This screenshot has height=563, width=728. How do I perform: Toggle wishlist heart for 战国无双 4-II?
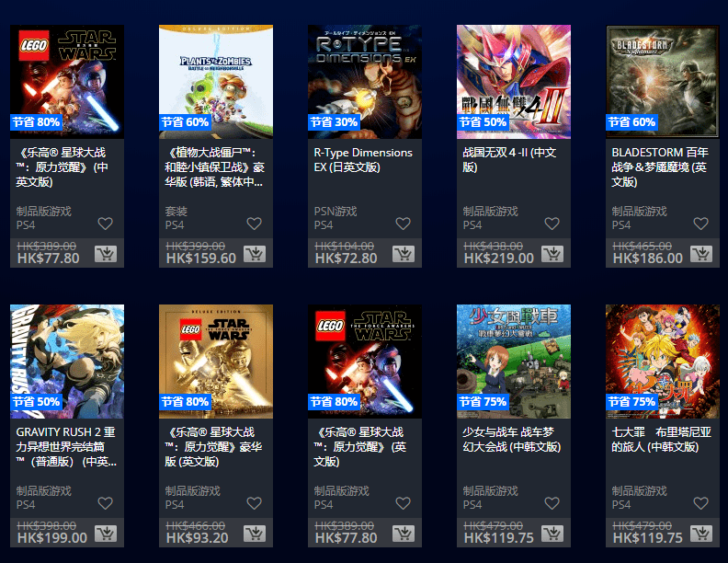point(552,224)
